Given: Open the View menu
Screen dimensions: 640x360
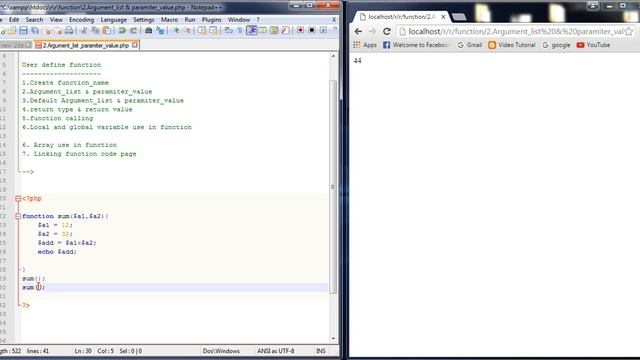Looking at the screenshot, I should (56, 20).
